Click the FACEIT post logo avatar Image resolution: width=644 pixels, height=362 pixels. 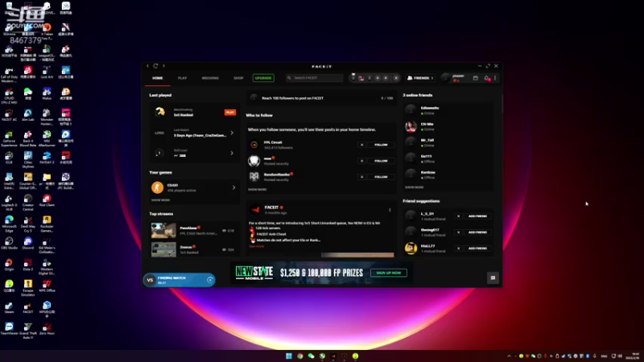pos(255,209)
